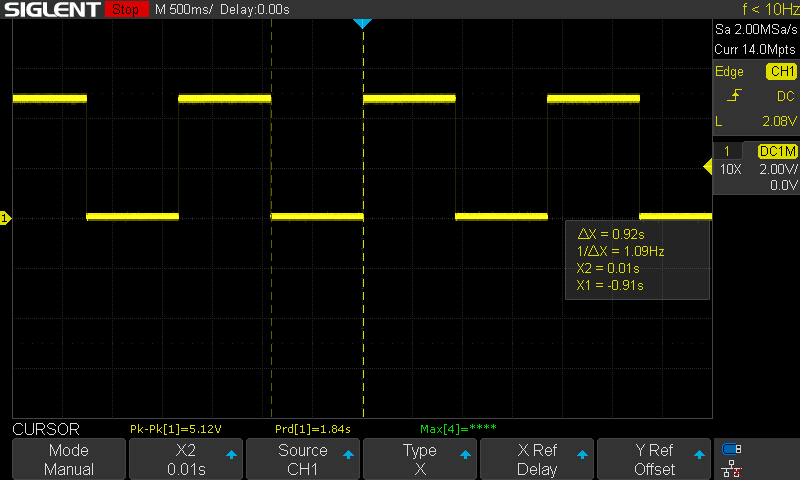Click the f < 10Hz frequency counter

pyautogui.click(x=770, y=9)
